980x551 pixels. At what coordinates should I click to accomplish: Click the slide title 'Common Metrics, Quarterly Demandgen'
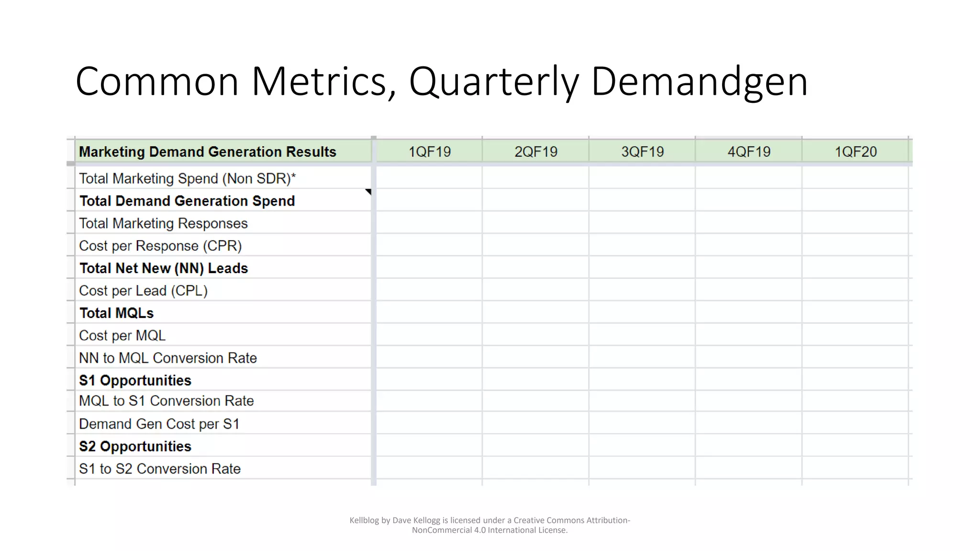click(441, 81)
